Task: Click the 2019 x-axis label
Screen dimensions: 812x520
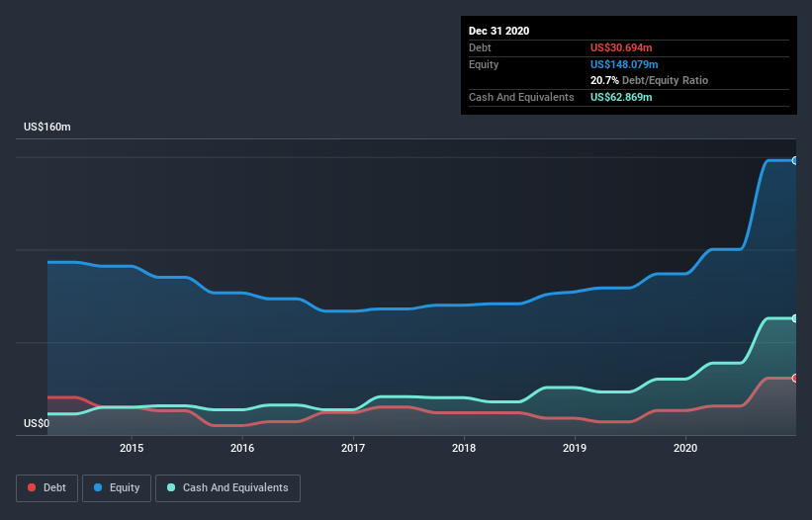Action: (x=575, y=449)
